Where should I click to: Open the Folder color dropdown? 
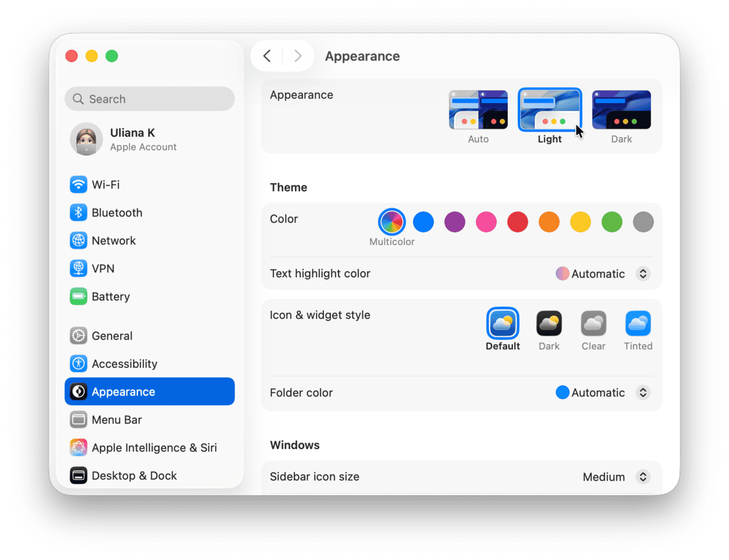[x=643, y=393]
